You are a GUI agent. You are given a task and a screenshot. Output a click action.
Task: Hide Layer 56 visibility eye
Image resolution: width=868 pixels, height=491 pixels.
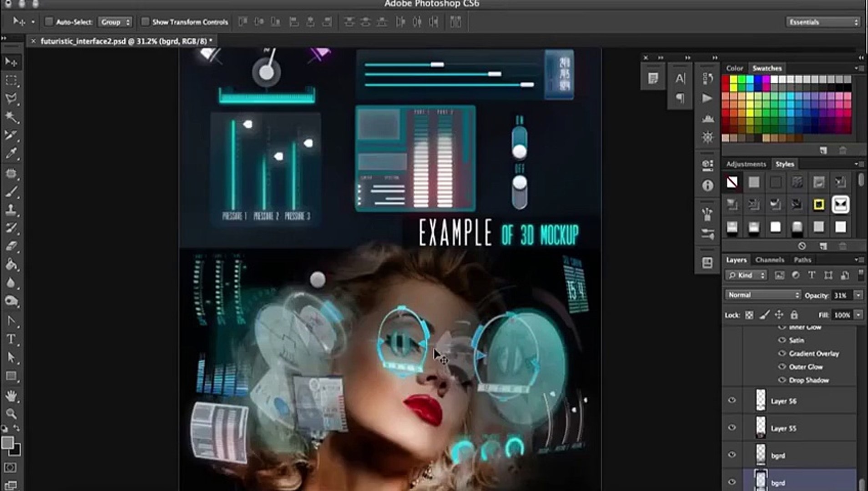tap(732, 401)
